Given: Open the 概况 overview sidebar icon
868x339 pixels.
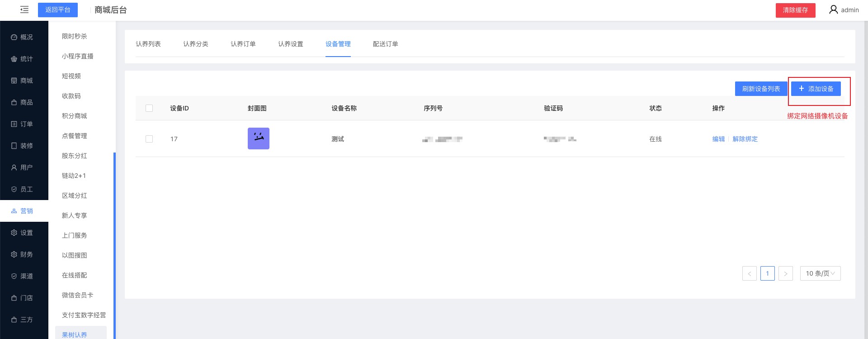Looking at the screenshot, I should (x=14, y=37).
